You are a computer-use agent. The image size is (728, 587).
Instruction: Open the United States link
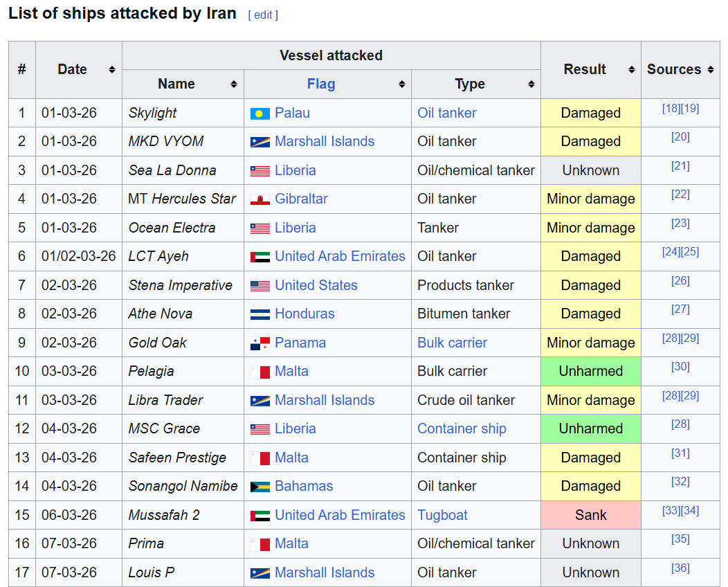point(316,285)
